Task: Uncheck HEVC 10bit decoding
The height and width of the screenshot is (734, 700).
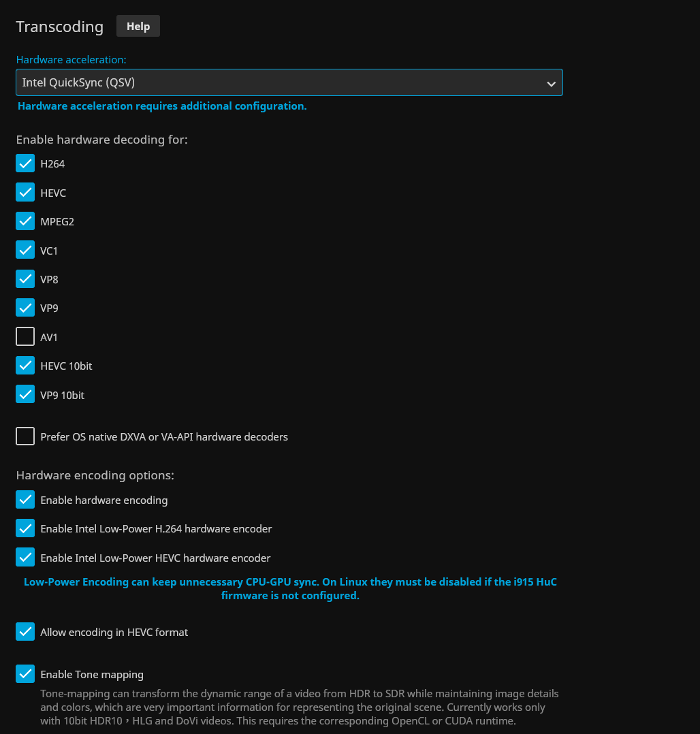Action: click(25, 366)
